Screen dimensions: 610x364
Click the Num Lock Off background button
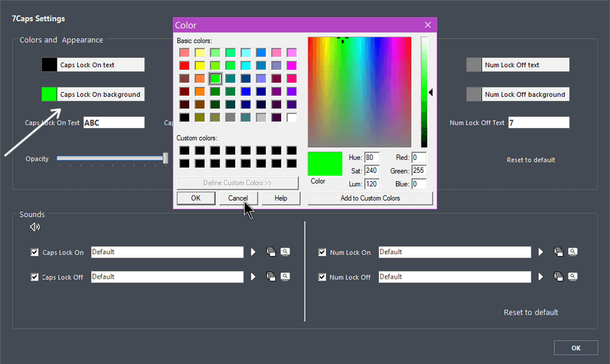point(525,94)
